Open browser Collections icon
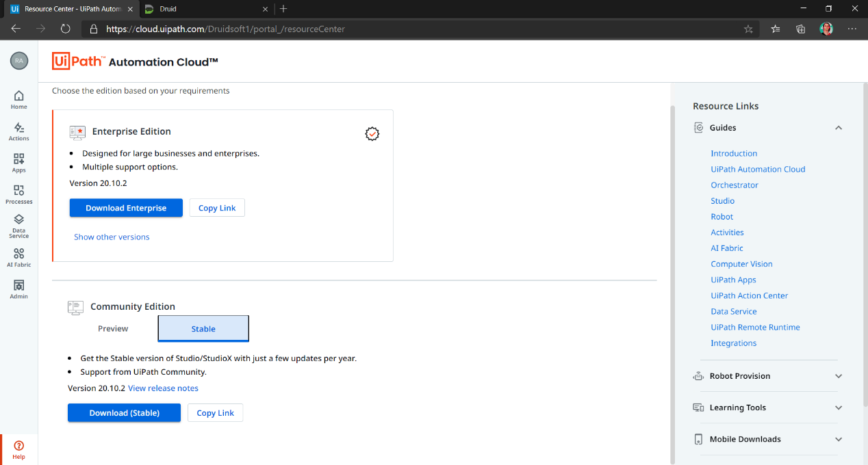The width and height of the screenshot is (868, 465). [x=801, y=29]
